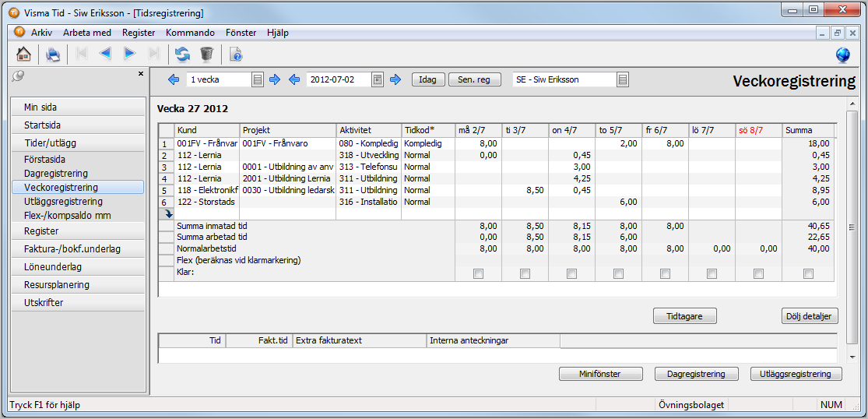This screenshot has height=419, width=868.
Task: Click the new row arrow marker in table
Action: point(166,213)
